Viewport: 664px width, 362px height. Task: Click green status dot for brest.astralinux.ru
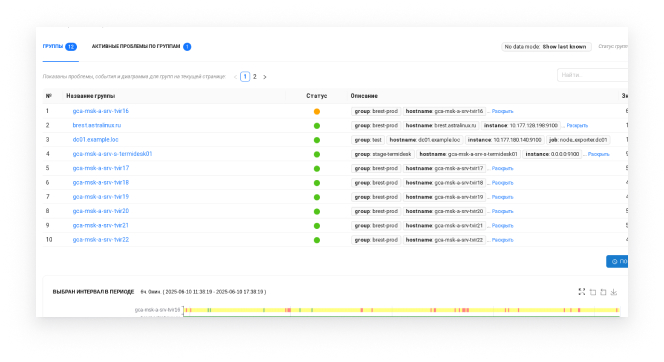click(317, 126)
